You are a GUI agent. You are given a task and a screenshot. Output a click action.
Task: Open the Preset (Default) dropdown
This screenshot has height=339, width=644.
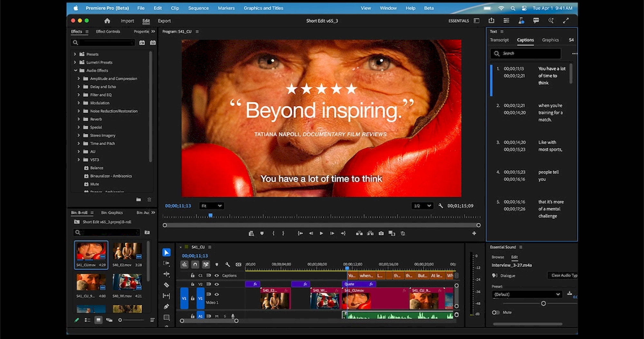click(x=526, y=294)
